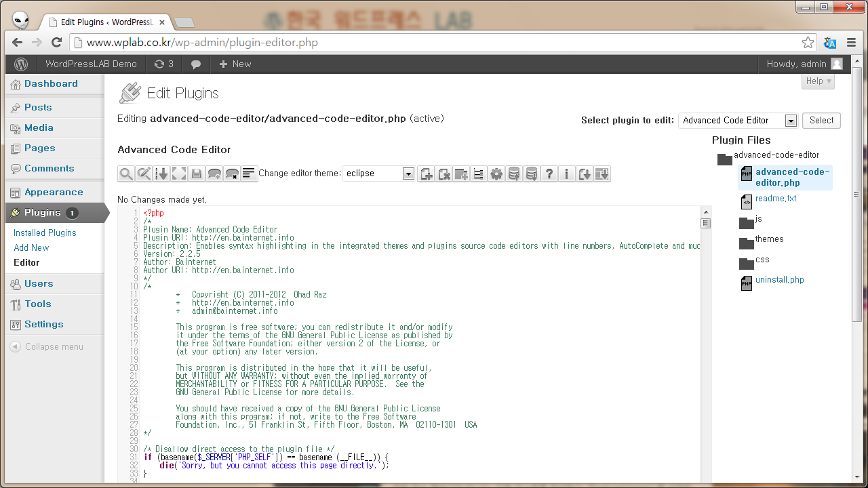868x488 pixels.
Task: Toggle fullscreen editor mode
Action: pyautogui.click(x=179, y=174)
